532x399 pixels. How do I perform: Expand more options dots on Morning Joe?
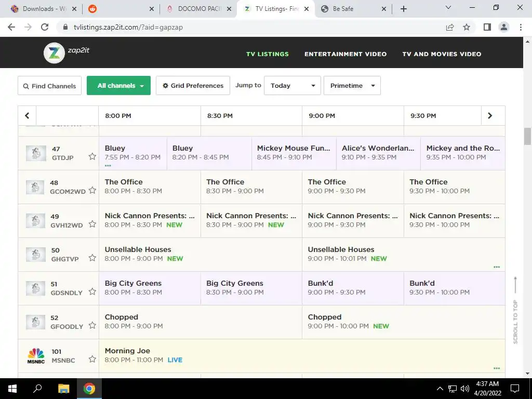click(x=497, y=368)
